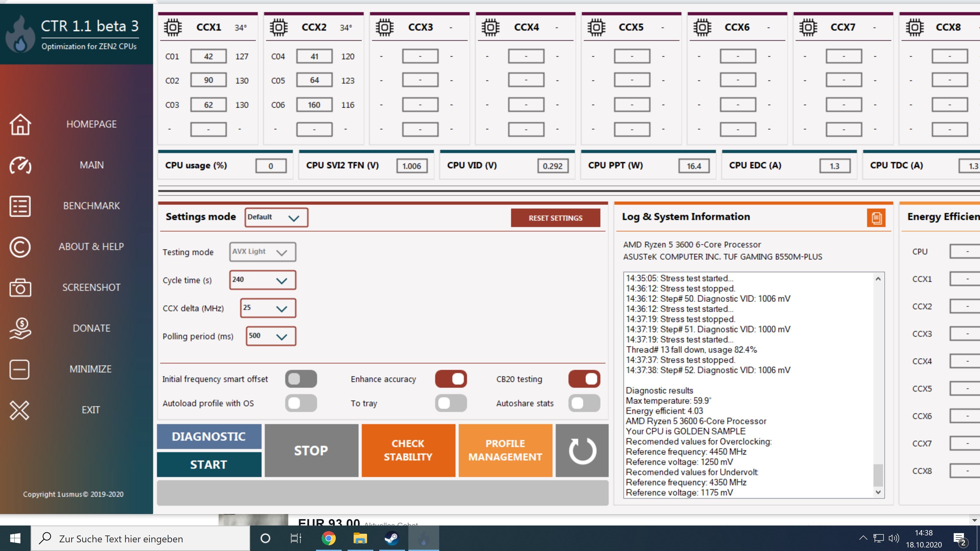Click the log scroll down arrow
This screenshot has width=980, height=551.
pyautogui.click(x=878, y=492)
